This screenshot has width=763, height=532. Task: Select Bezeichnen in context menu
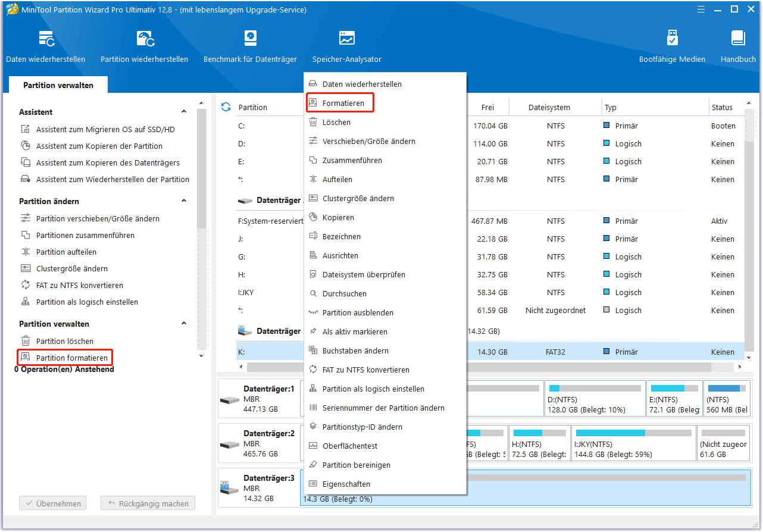342,236
